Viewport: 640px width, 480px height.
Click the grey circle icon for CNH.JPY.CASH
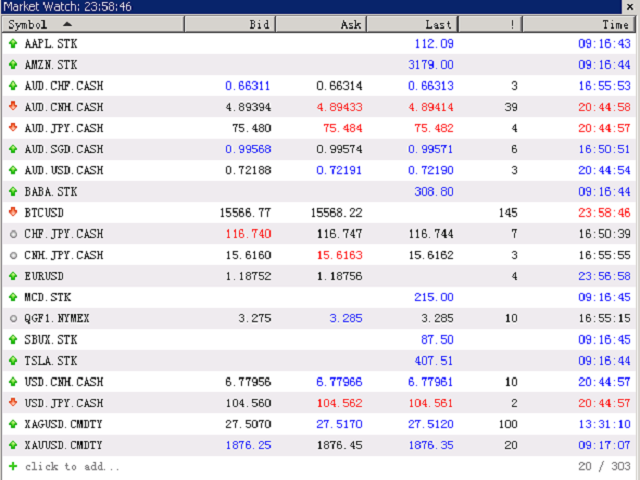tap(13, 256)
